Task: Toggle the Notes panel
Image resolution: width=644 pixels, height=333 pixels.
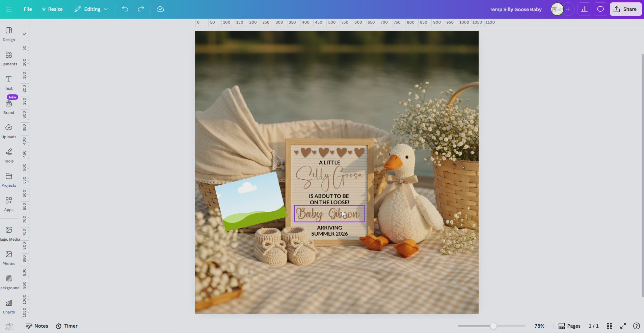Action: click(x=37, y=326)
